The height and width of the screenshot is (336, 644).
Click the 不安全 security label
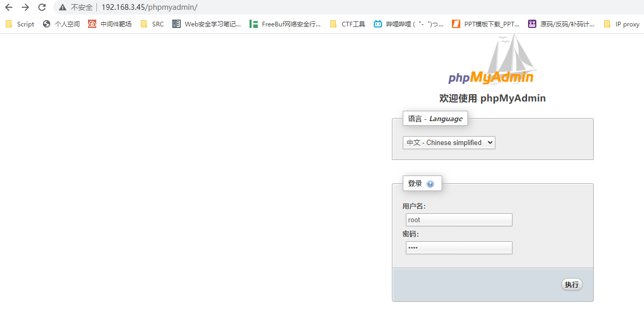[82, 7]
